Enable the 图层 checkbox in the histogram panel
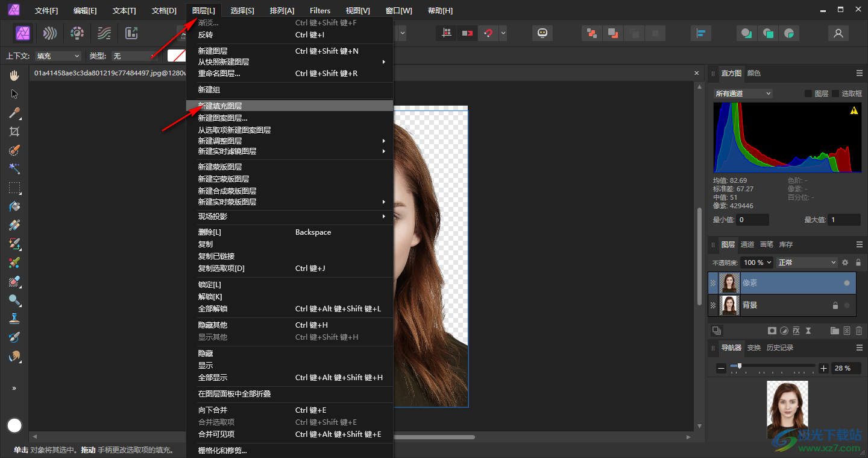Screen dimensions: 868x458 tap(808, 94)
